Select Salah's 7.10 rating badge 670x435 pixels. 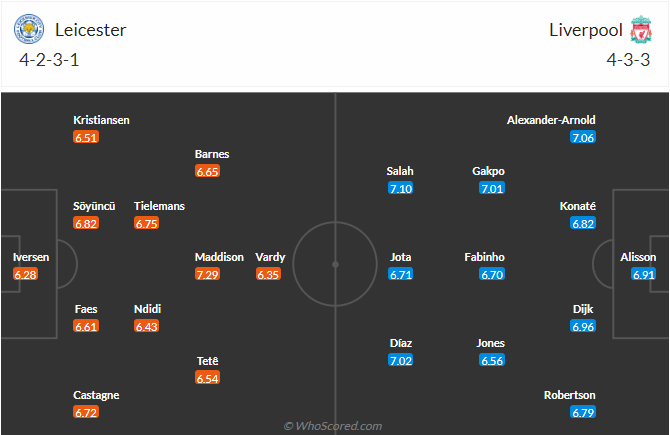point(401,188)
